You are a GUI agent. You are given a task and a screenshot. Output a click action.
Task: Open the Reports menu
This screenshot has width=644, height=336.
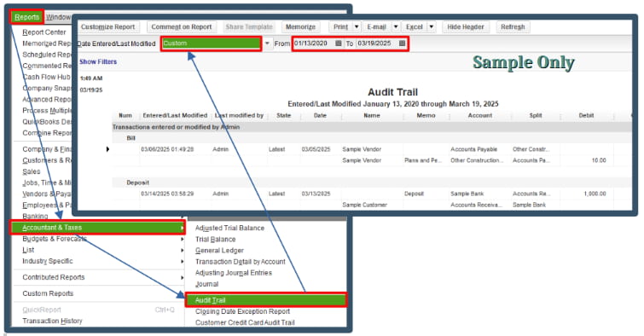(x=26, y=17)
